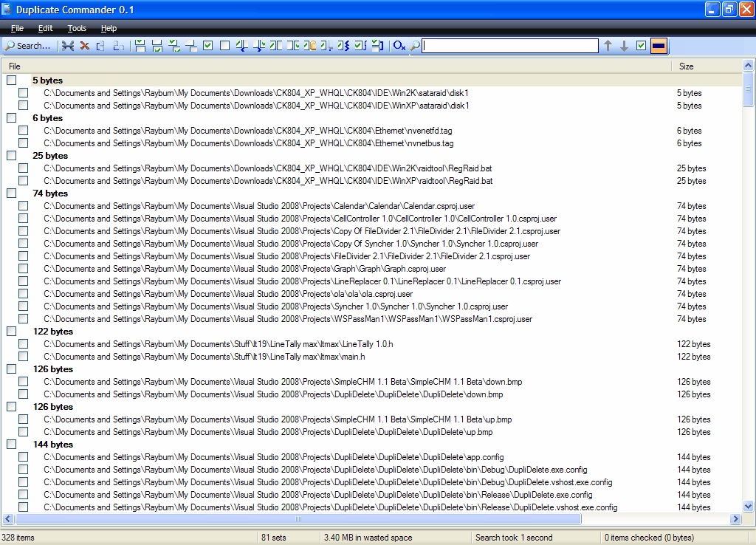Image resolution: width=756 pixels, height=545 pixels.
Task: Click the '81 sets' status bar entry
Action: (x=273, y=538)
